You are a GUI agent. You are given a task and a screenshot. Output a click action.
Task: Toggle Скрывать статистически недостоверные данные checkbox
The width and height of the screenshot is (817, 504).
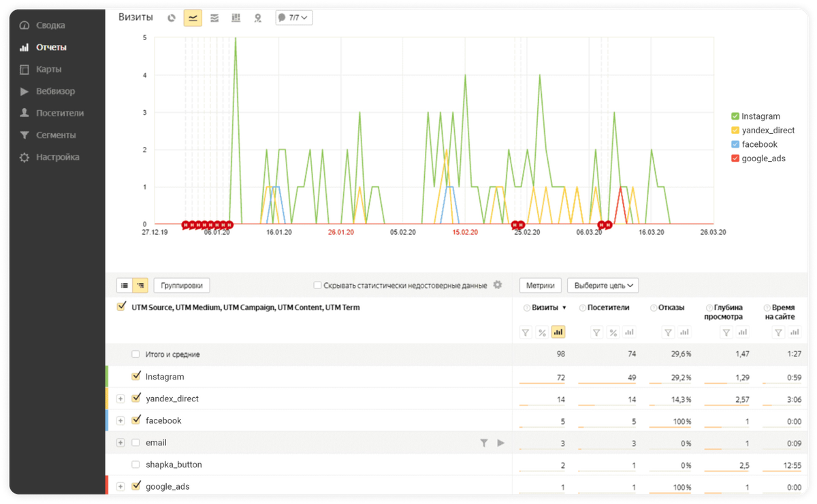pyautogui.click(x=317, y=286)
